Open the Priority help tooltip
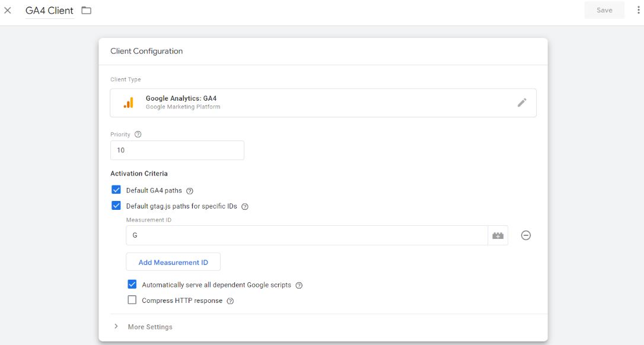The width and height of the screenshot is (644, 345). [x=138, y=134]
